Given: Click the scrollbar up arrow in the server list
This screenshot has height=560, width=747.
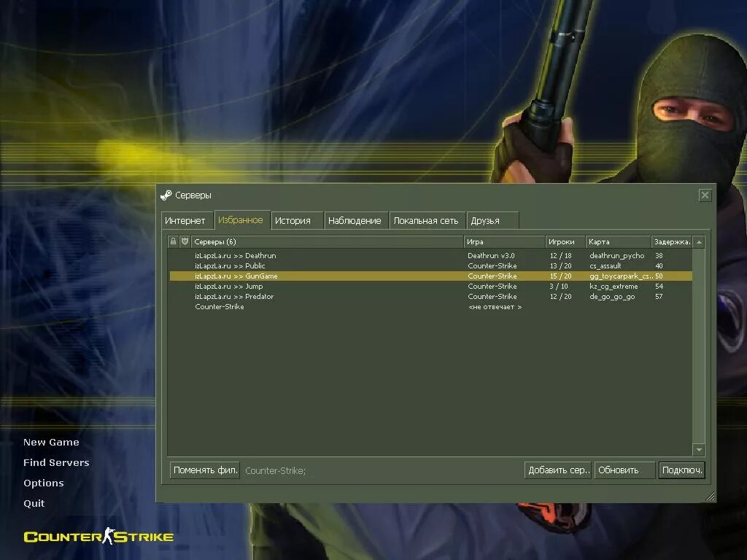Looking at the screenshot, I should tap(699, 242).
